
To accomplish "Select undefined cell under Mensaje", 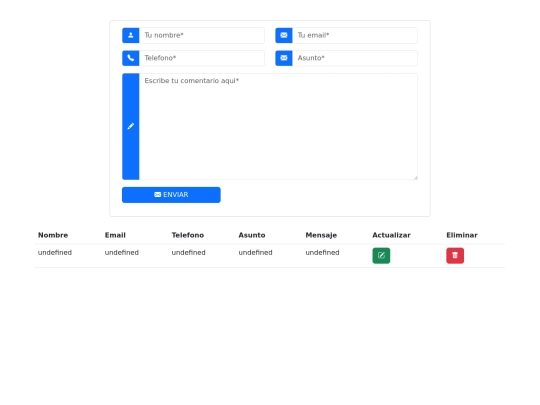I will (x=322, y=252).
